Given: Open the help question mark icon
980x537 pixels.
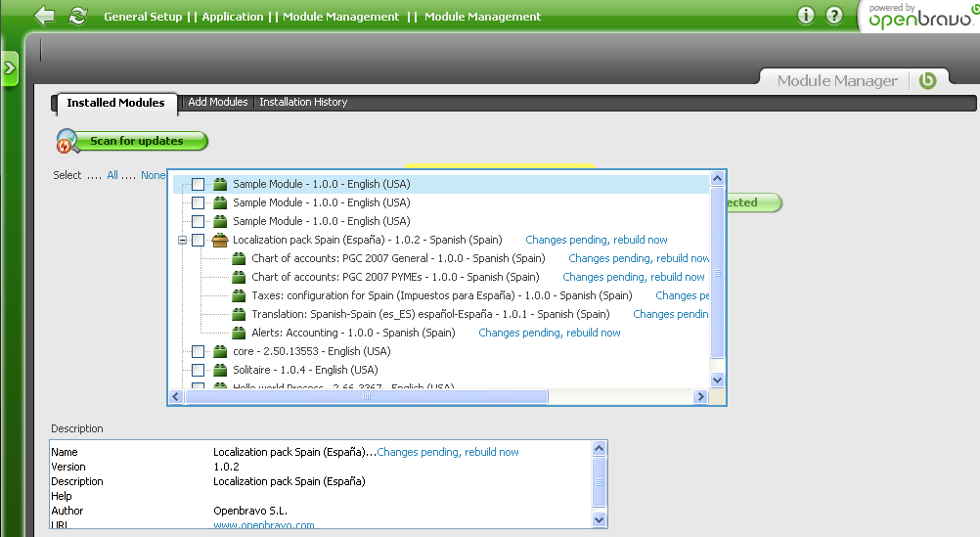Looking at the screenshot, I should [x=834, y=16].
